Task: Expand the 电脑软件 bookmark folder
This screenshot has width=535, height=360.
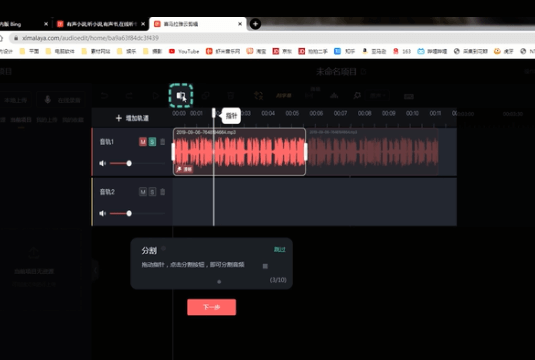Action: [x=60, y=51]
